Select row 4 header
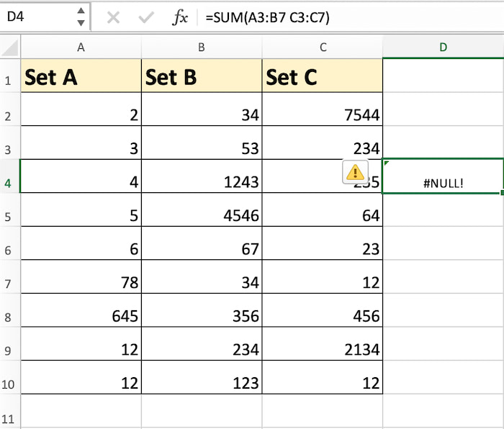The width and height of the screenshot is (504, 429). (x=9, y=176)
